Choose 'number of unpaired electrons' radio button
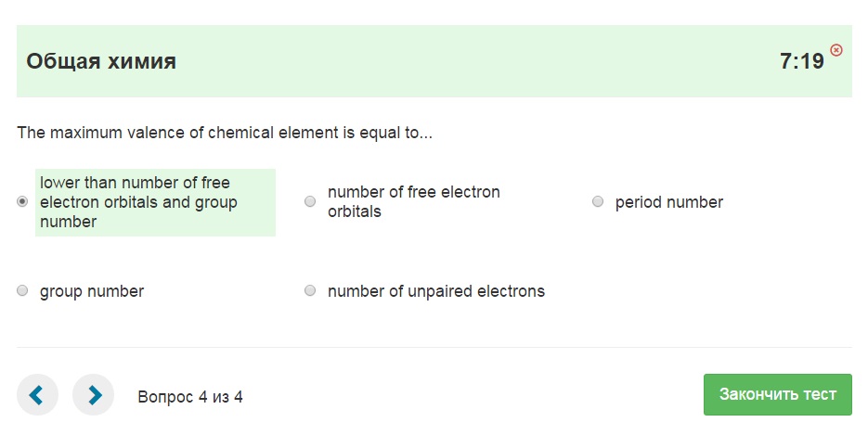The image size is (868, 435). click(310, 291)
